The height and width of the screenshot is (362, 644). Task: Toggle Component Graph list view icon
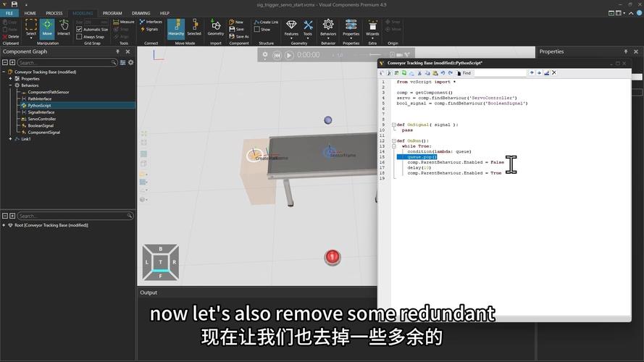(122, 62)
